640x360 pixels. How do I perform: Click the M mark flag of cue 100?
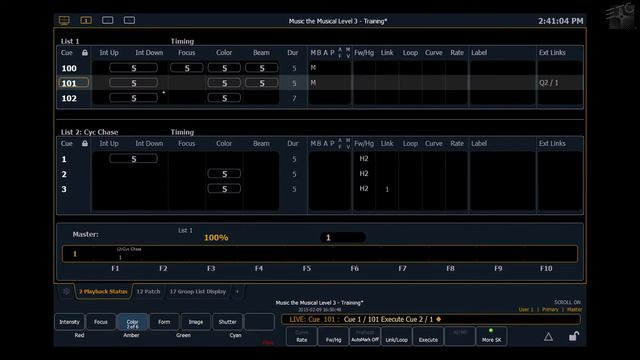(x=313, y=68)
